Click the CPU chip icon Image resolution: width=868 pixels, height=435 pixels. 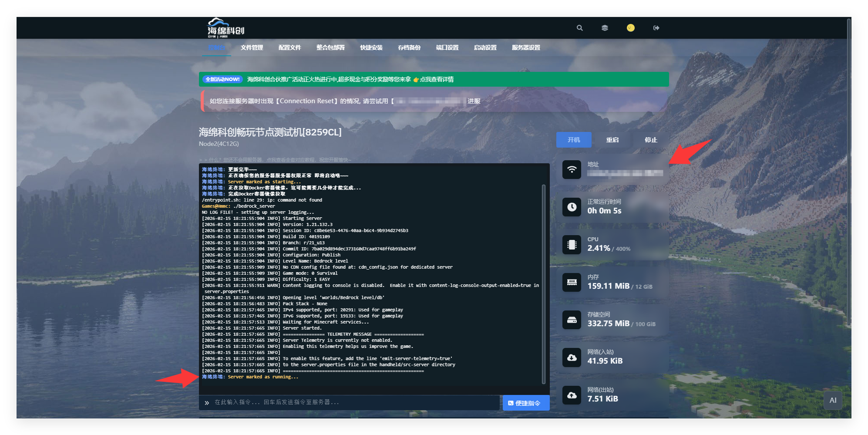[572, 245]
